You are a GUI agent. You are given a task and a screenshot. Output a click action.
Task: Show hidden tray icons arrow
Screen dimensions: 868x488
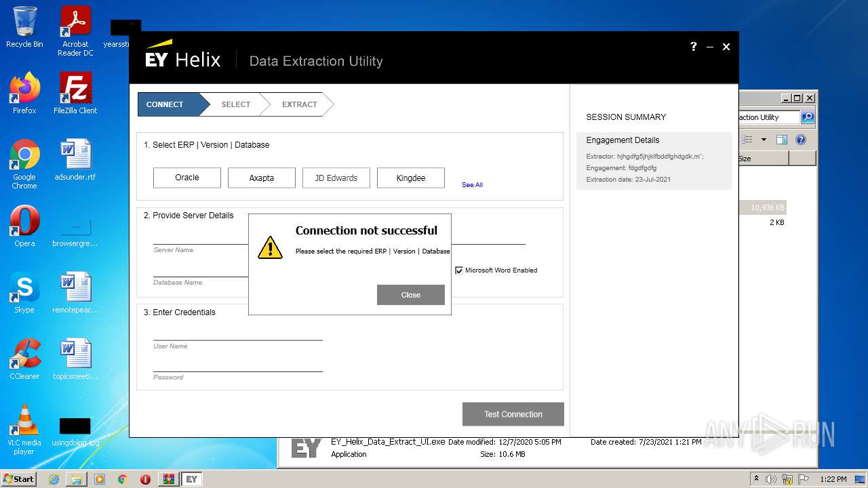pyautogui.click(x=757, y=479)
